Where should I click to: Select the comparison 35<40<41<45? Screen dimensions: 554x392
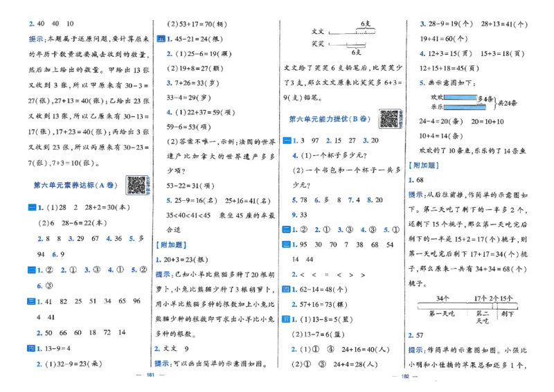[188, 215]
